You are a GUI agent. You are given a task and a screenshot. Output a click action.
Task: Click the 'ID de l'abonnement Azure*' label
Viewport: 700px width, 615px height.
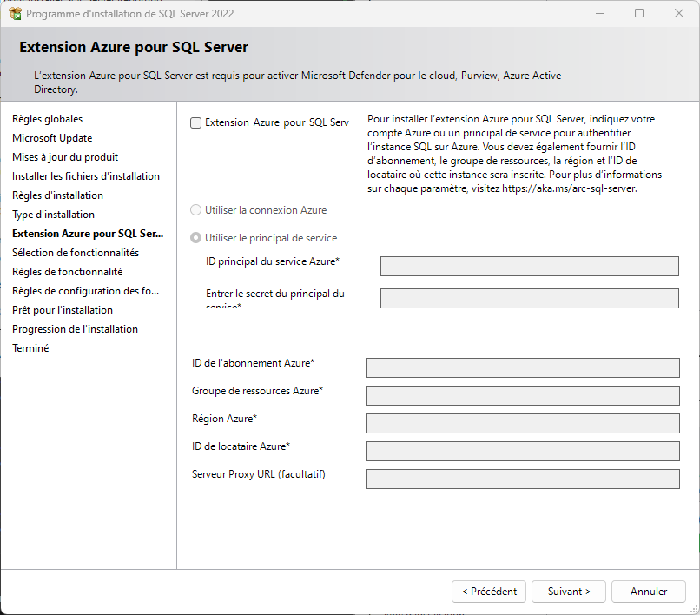click(253, 363)
